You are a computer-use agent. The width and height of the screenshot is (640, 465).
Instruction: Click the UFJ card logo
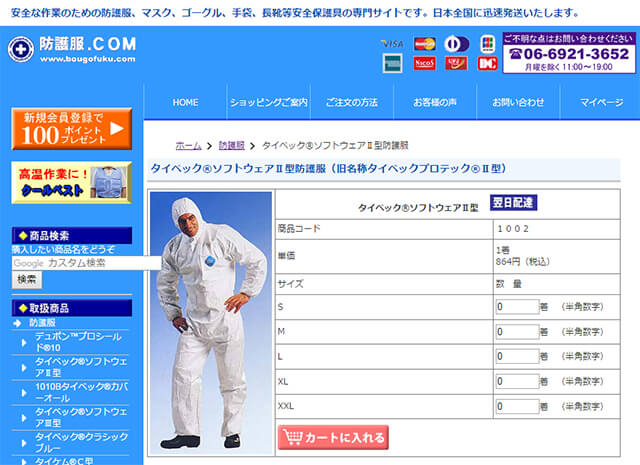tap(456, 63)
